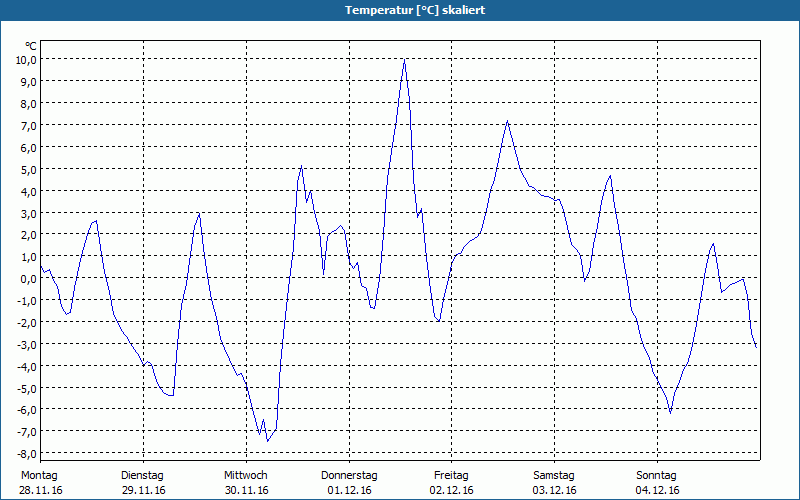Click the 03.12.16 date label

[555, 490]
